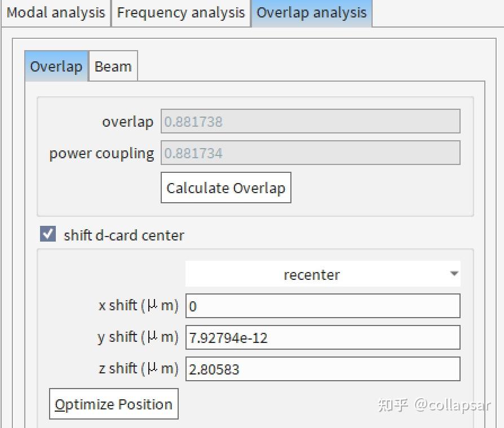Click the 'y shift (μm)' label

138,337
